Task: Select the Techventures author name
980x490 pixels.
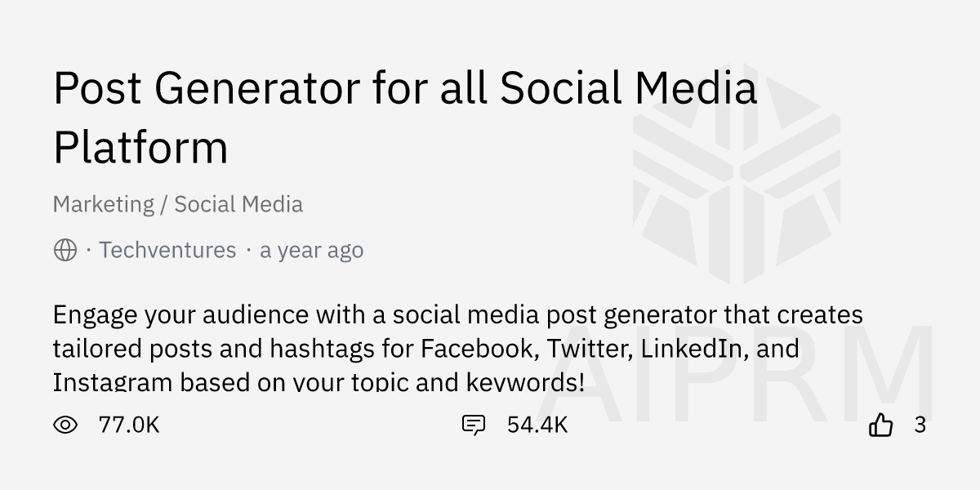Action: [167, 250]
